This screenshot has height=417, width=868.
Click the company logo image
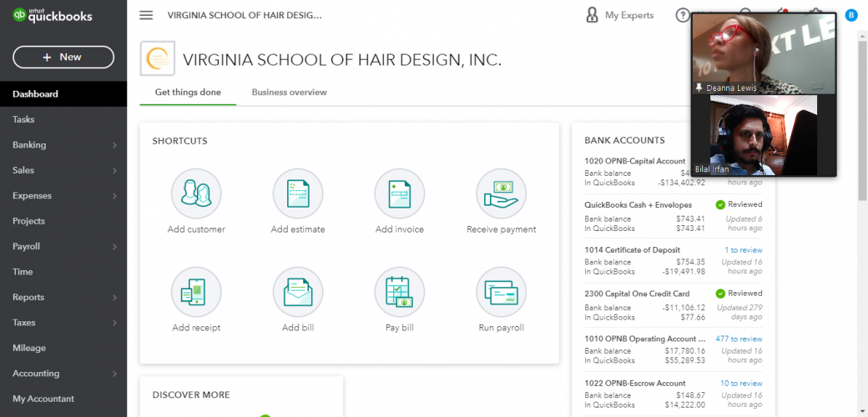[x=158, y=58]
